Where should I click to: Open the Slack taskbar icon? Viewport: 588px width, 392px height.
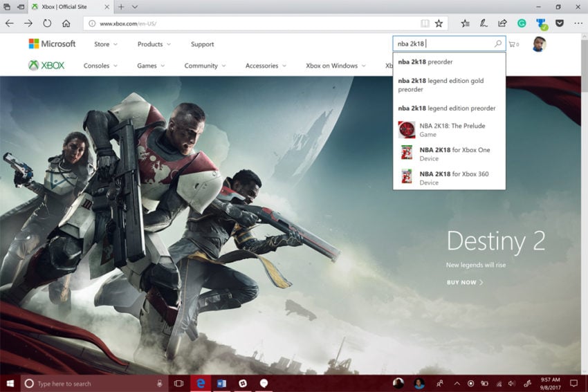coord(243,384)
